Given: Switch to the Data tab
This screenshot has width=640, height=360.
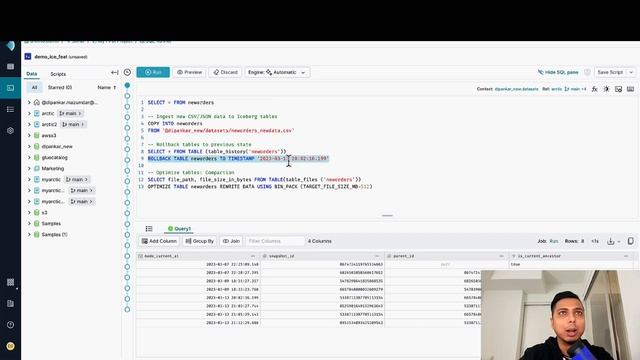Looking at the screenshot, I should coord(31,74).
